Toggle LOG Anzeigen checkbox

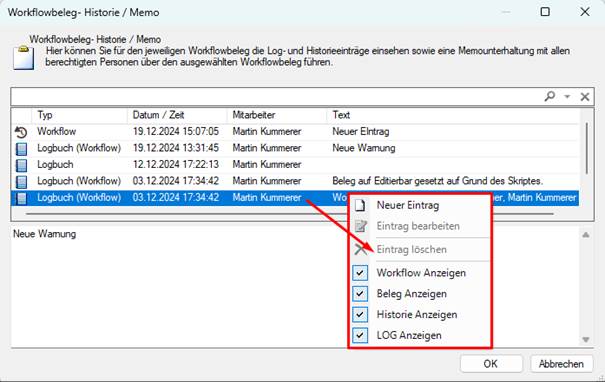360,335
